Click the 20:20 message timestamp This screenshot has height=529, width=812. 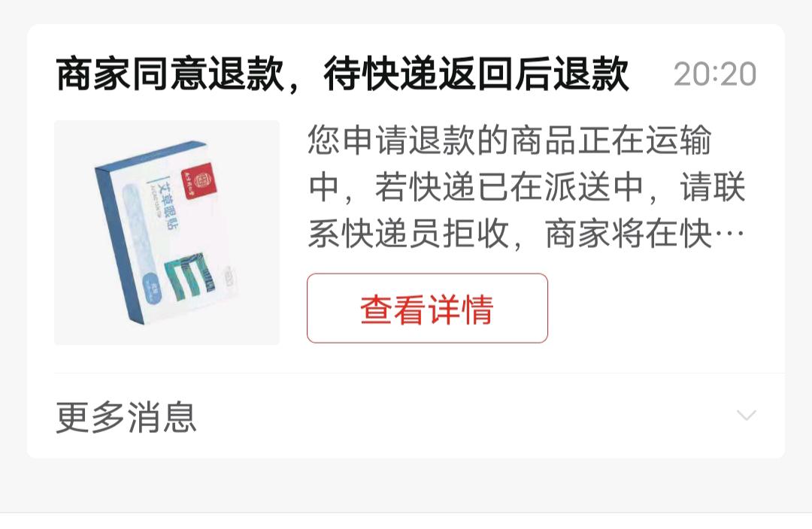click(715, 74)
